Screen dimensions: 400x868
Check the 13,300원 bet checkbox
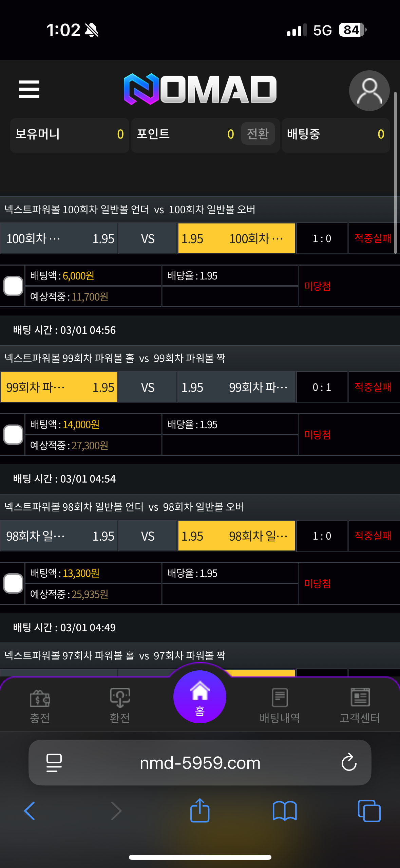tap(13, 583)
